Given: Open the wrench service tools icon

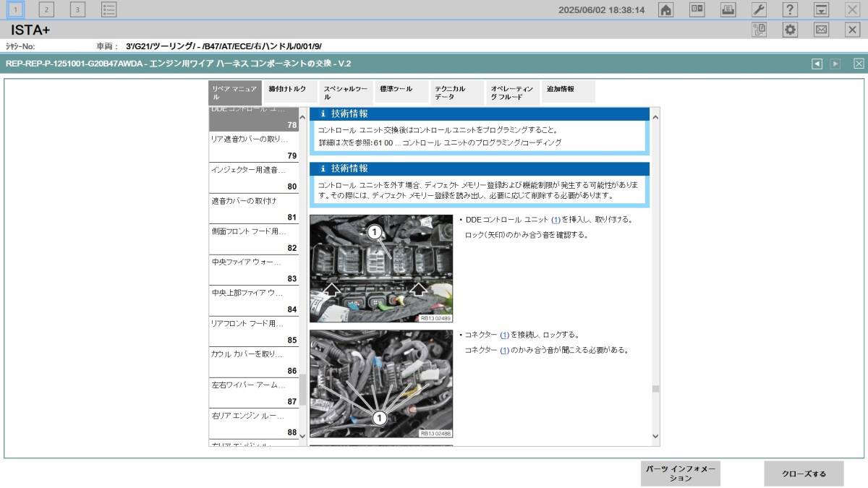Looking at the screenshot, I should pyautogui.click(x=758, y=10).
